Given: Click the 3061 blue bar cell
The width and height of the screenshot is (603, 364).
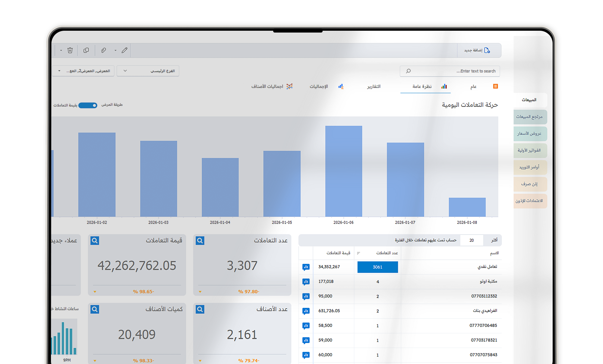Looking at the screenshot, I should (377, 267).
